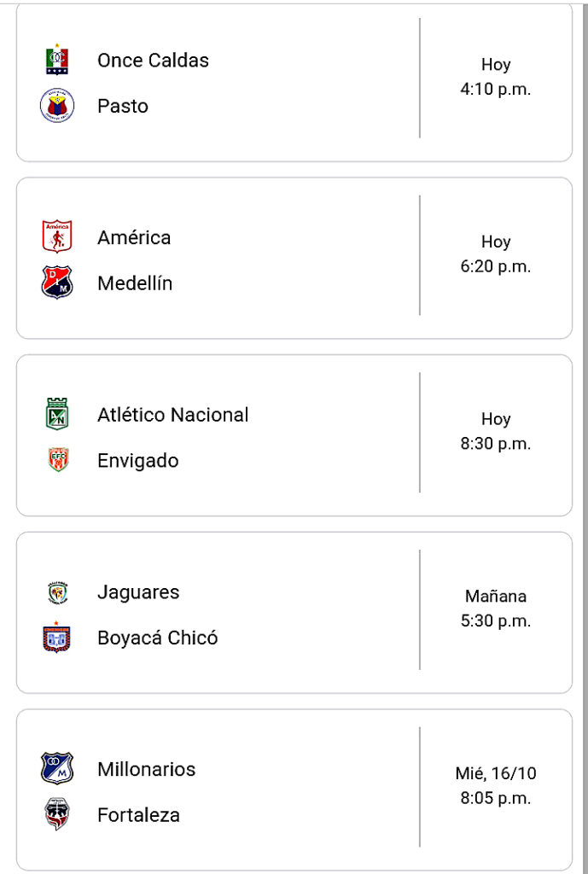Click the Boyacá Chicó crest
Screen dimensions: 588x874
pyautogui.click(x=57, y=637)
